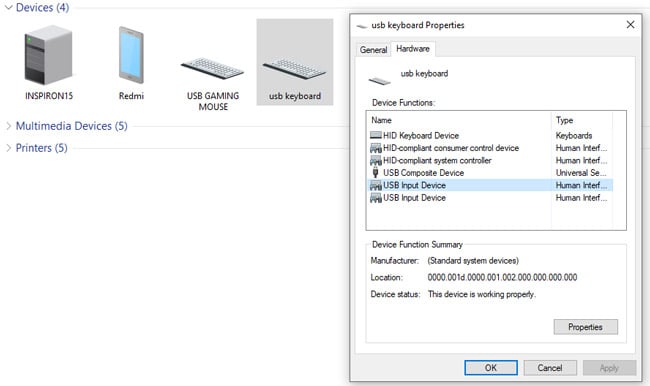650x386 pixels.
Task: Expand the Multimedia Devices (5) group
Action: click(x=8, y=126)
